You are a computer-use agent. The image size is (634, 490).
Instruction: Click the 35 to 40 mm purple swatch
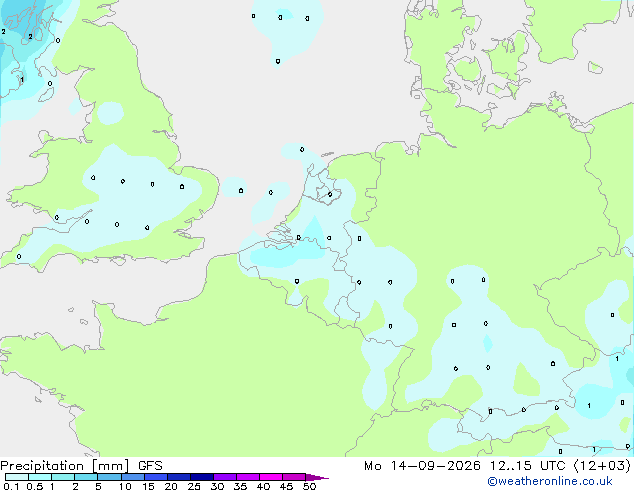(x=248, y=477)
